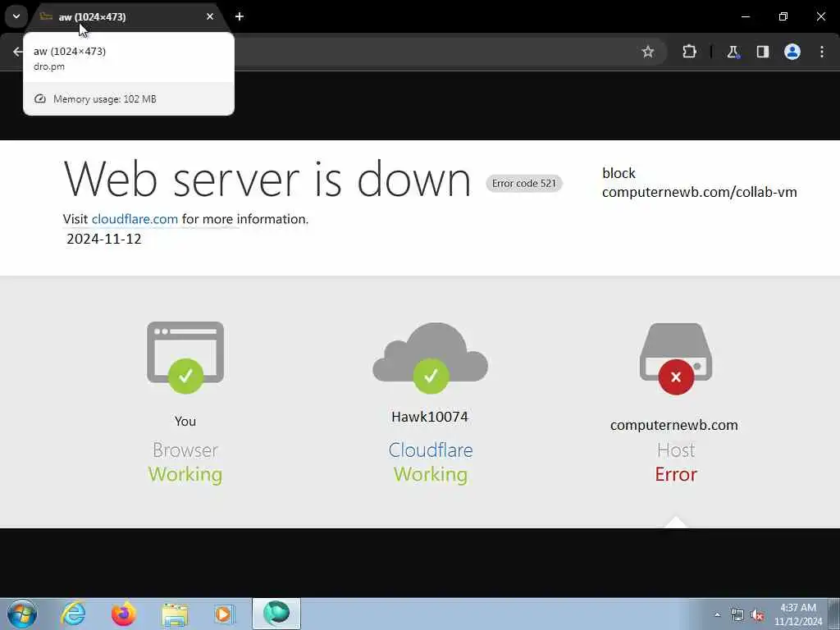Open the network tray icon
Image resolution: width=840 pixels, height=630 pixels.
[737, 614]
